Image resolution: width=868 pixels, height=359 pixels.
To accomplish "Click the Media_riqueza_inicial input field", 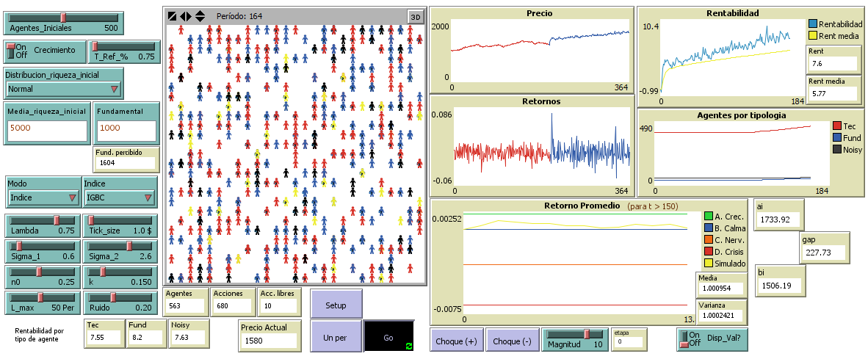I will (x=47, y=128).
